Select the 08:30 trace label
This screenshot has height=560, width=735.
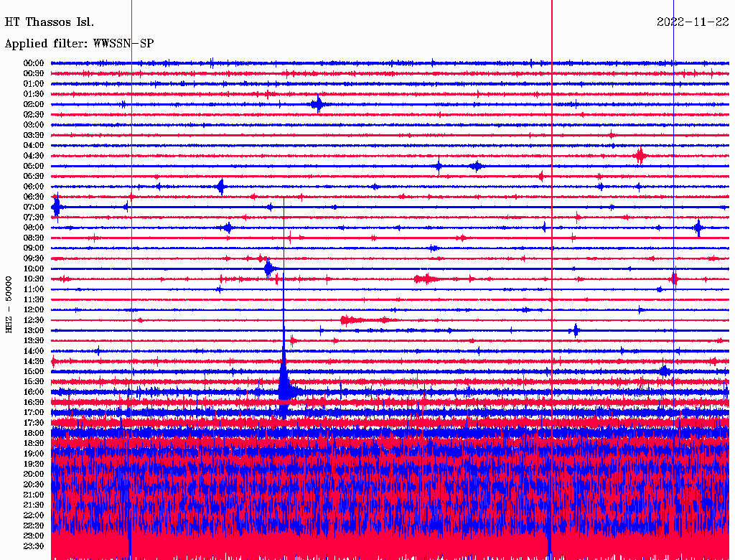[x=34, y=238]
